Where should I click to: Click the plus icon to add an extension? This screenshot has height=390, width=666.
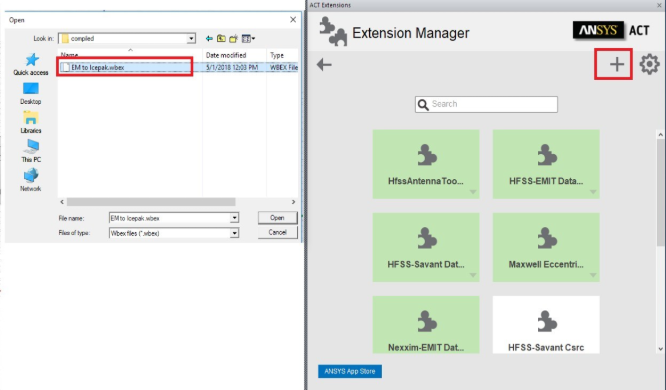(x=617, y=65)
